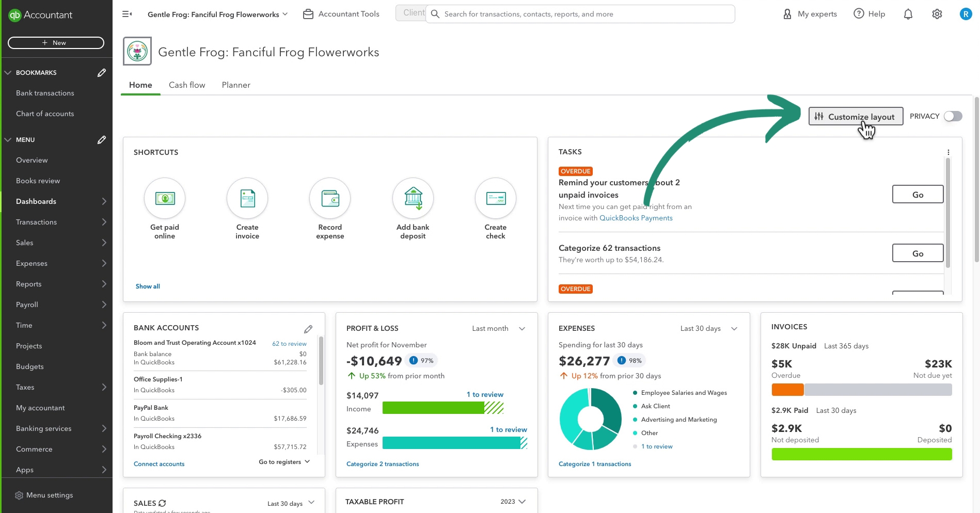Viewport: 980px width, 513px height.
Task: Click Categorize 2 transactions link
Action: coord(383,464)
